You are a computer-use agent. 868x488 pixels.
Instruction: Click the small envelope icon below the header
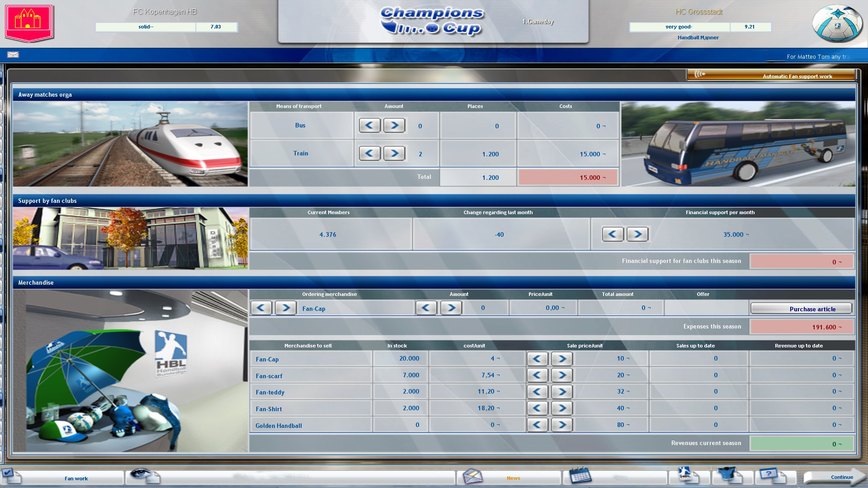pyautogui.click(x=14, y=54)
